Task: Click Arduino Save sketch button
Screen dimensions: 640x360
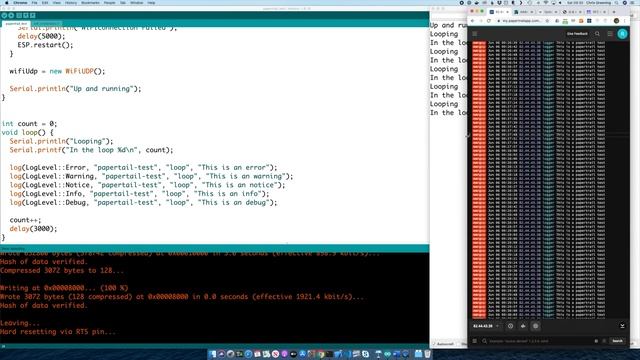Action: click(x=33, y=16)
